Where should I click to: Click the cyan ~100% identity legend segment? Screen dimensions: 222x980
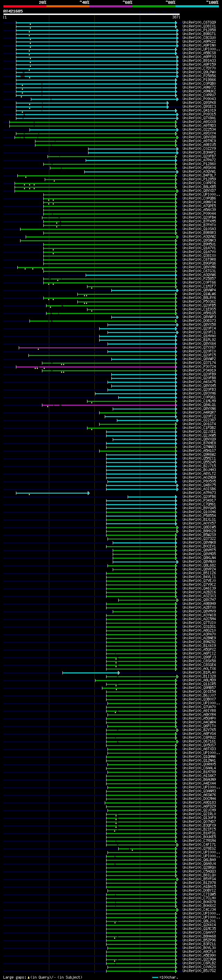(197, 6)
